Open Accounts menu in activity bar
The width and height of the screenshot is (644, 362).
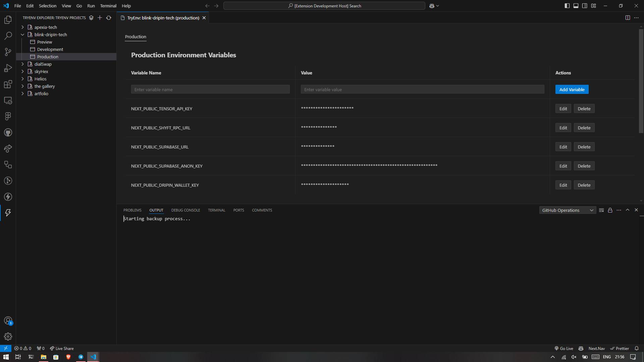click(x=8, y=321)
